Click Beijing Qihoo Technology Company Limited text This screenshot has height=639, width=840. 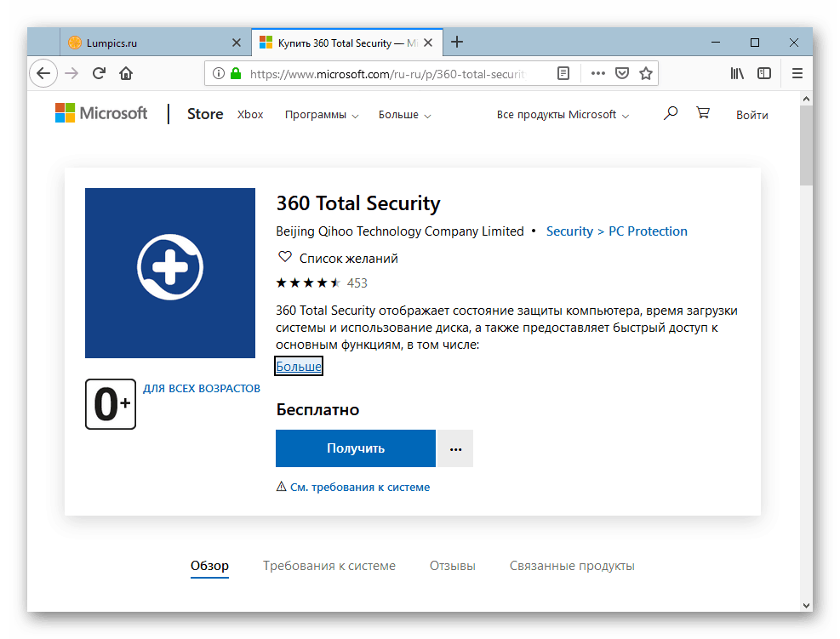coord(400,231)
